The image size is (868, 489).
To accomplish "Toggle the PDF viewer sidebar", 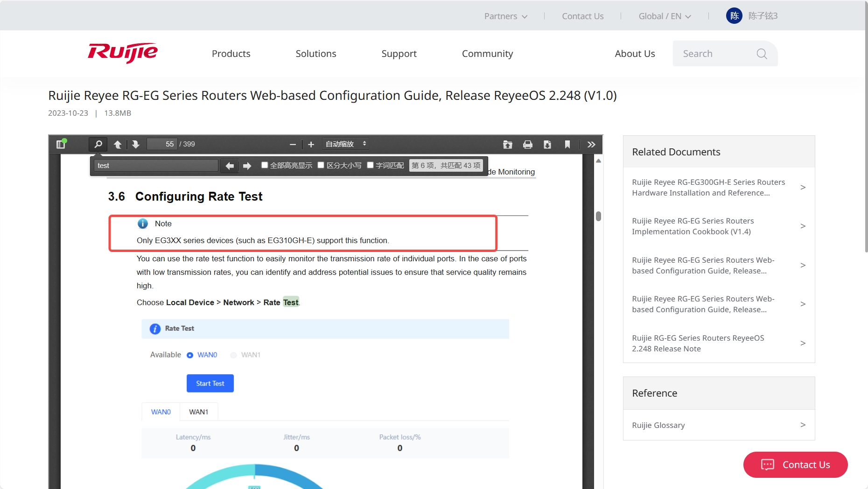I will tap(61, 144).
